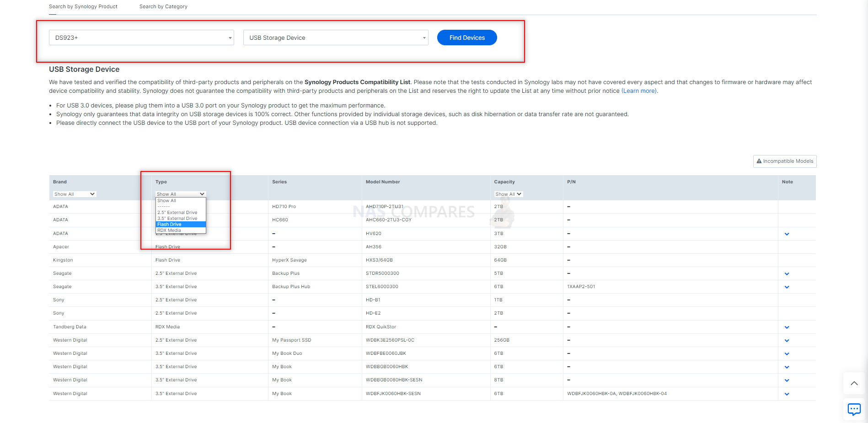Click the My Passport SSD series cell
This screenshot has height=423, width=868.
click(x=292, y=340)
